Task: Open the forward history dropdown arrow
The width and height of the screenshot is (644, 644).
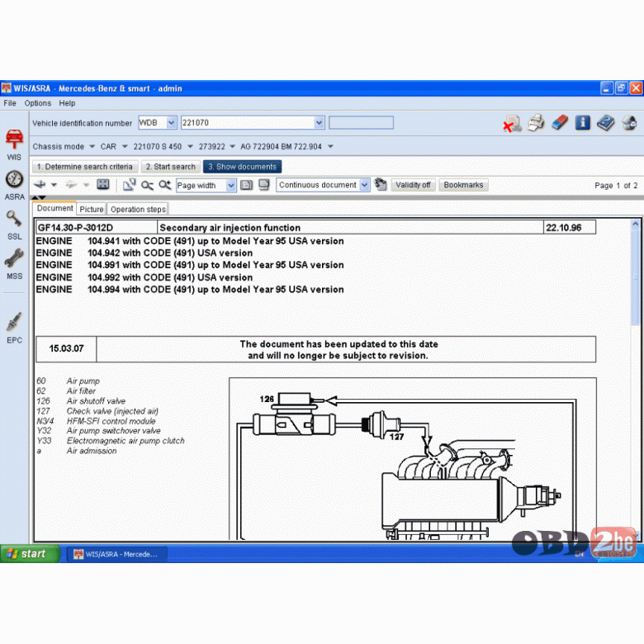Action: tap(86, 185)
